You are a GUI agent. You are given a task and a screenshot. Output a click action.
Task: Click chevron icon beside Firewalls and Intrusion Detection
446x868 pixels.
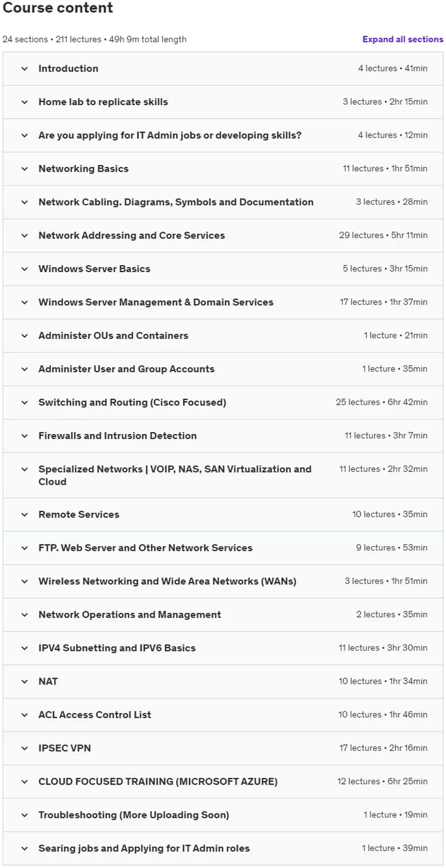point(25,436)
